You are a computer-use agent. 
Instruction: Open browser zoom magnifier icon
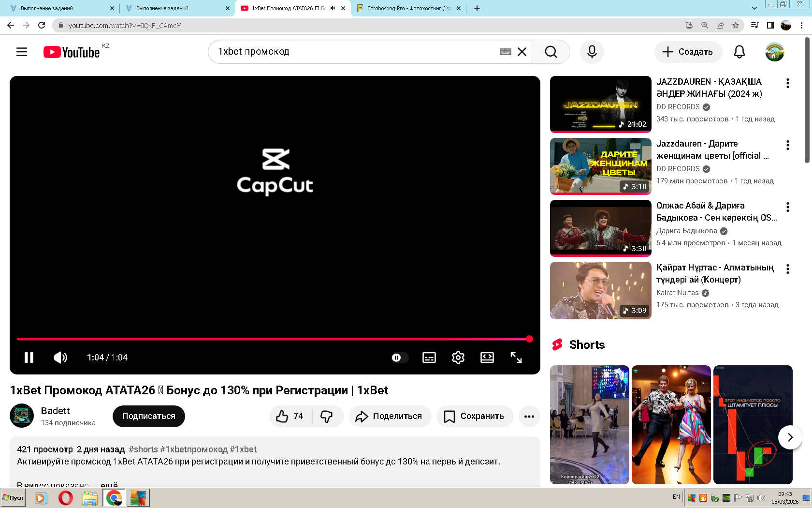pyautogui.click(x=705, y=25)
